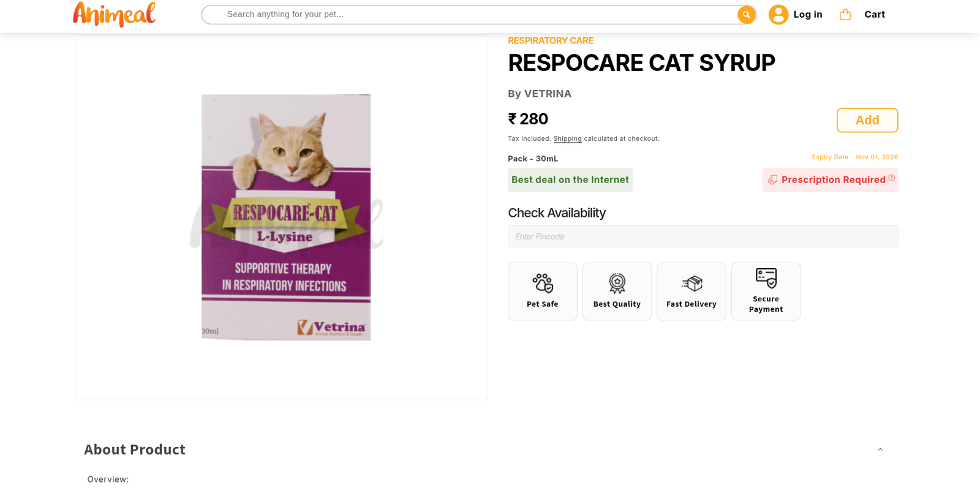Viewport: 980px width, 488px height.
Task: Click the Best Quality badge icon
Action: [617, 283]
